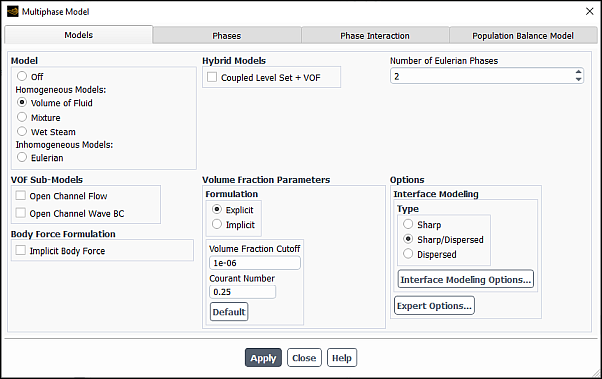
Task: Close the Multiphase Model dialog with X
Action: coord(589,12)
